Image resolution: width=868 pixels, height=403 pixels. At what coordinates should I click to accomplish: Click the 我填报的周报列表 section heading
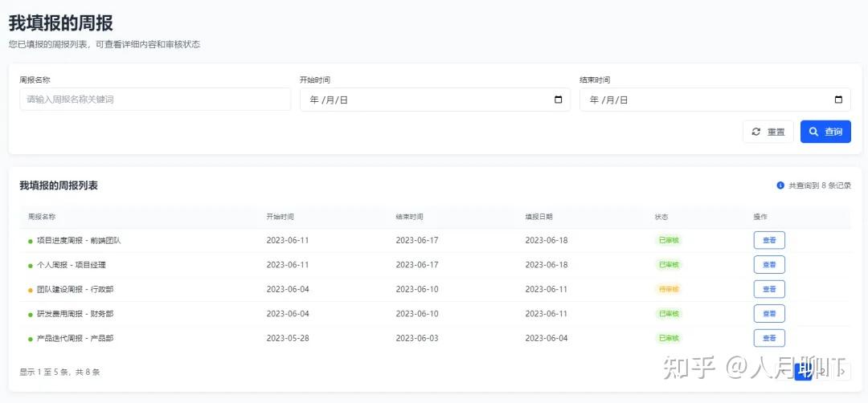point(59,185)
